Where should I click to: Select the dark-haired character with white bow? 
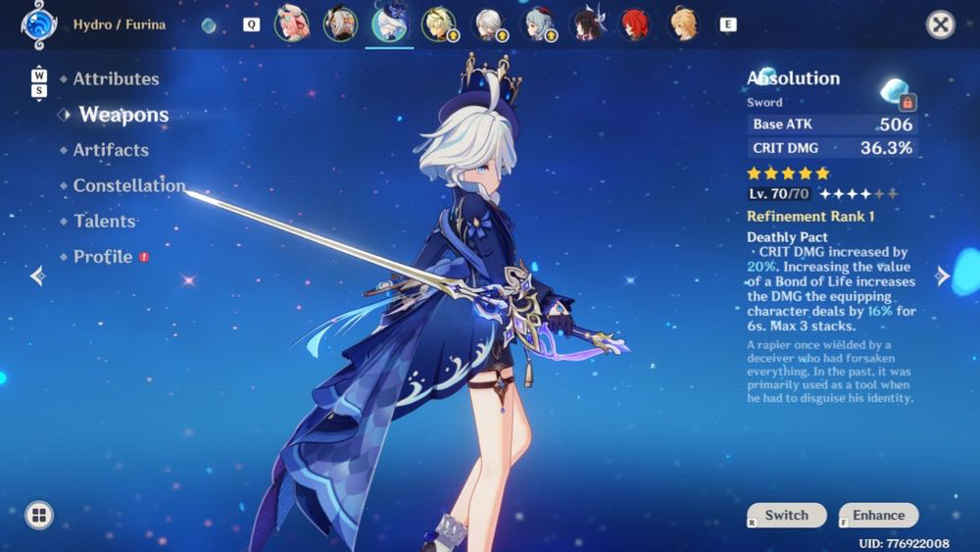[587, 25]
